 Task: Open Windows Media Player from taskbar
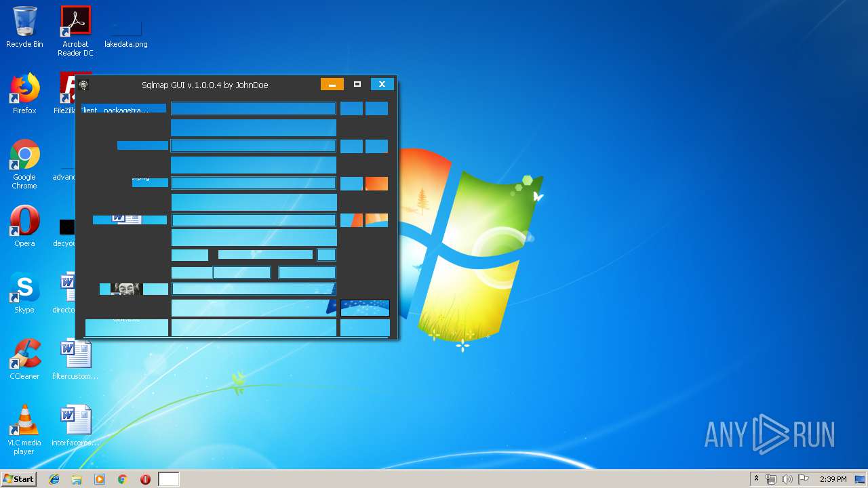(x=100, y=479)
